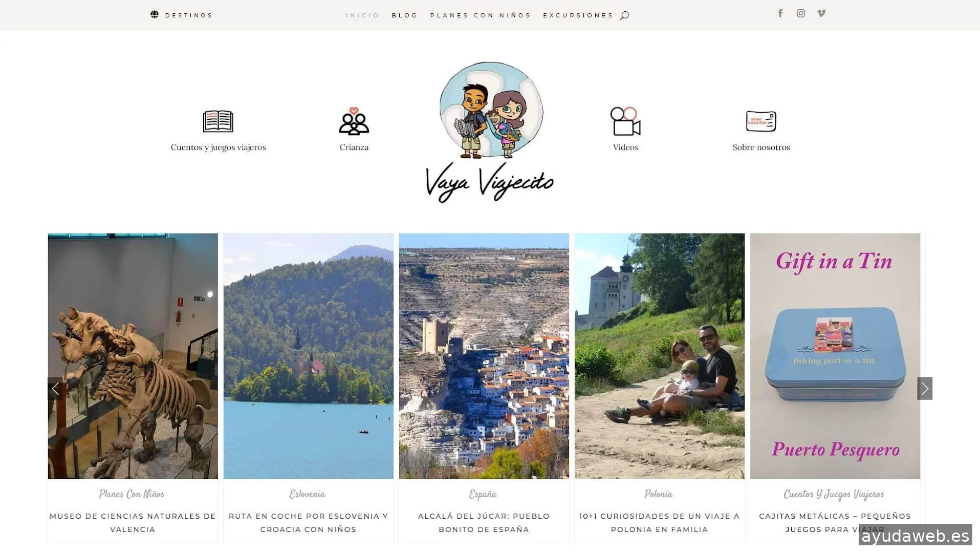This screenshot has height=553, width=980.
Task: Expand the Destinos menu
Action: coord(188,15)
